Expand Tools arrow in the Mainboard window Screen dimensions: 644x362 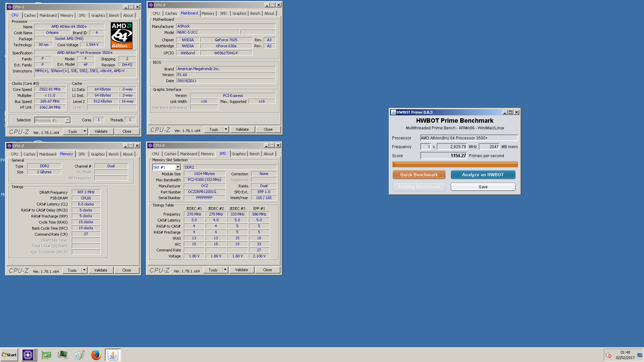pyautogui.click(x=226, y=129)
